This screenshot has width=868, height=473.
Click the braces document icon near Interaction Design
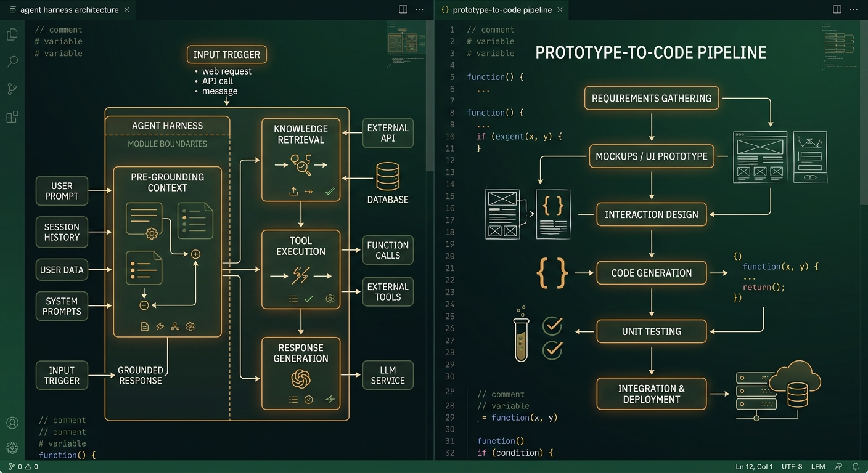[x=553, y=214]
